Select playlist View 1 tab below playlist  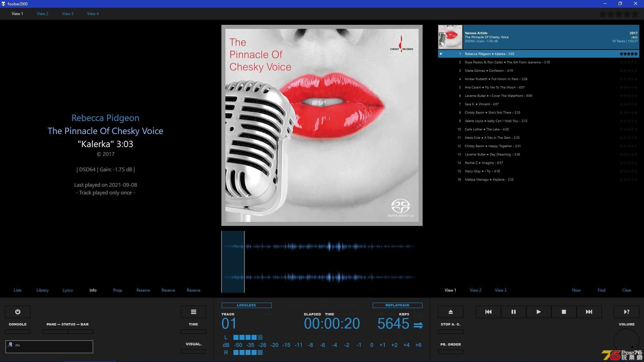(450, 290)
